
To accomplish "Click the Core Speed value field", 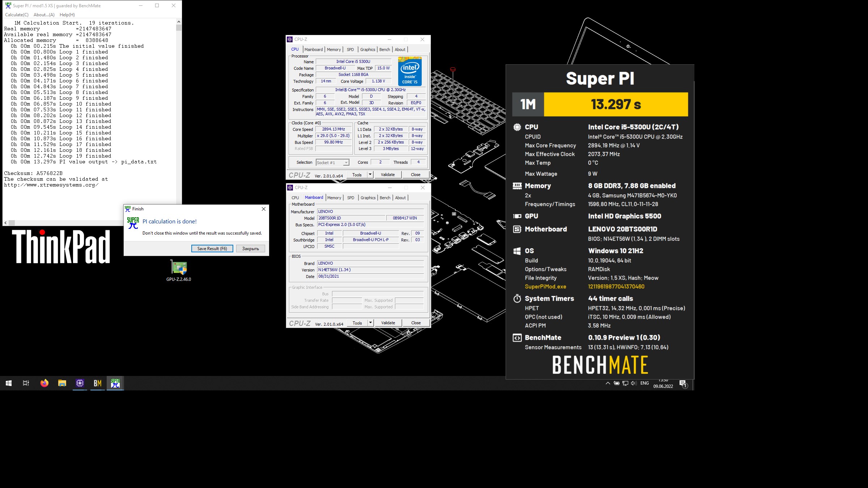I will [x=333, y=129].
